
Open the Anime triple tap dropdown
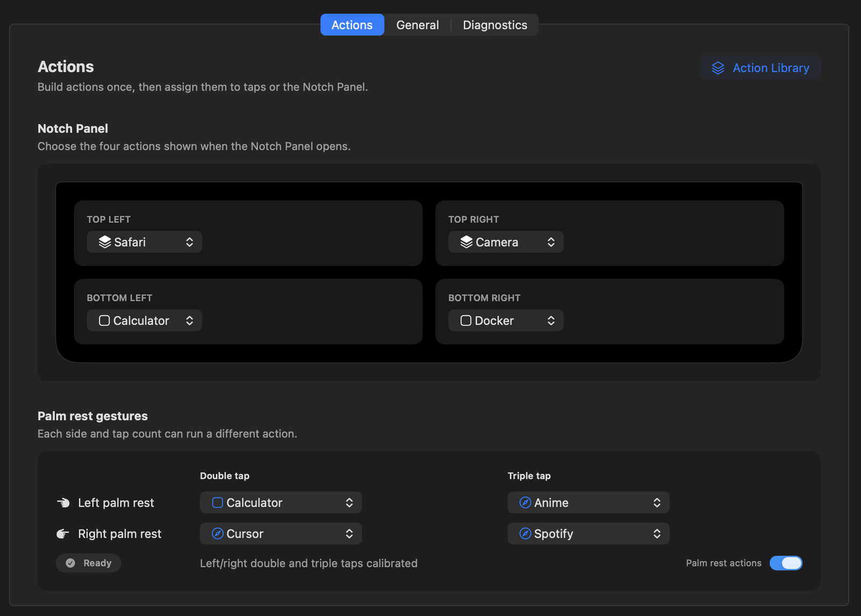coord(589,502)
